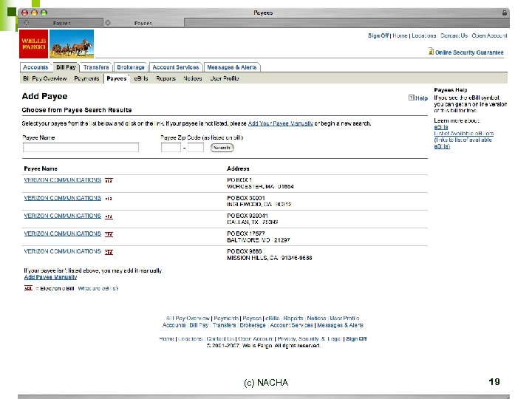The image size is (532, 399).
Task: Click the Address column header
Action: pos(238,168)
